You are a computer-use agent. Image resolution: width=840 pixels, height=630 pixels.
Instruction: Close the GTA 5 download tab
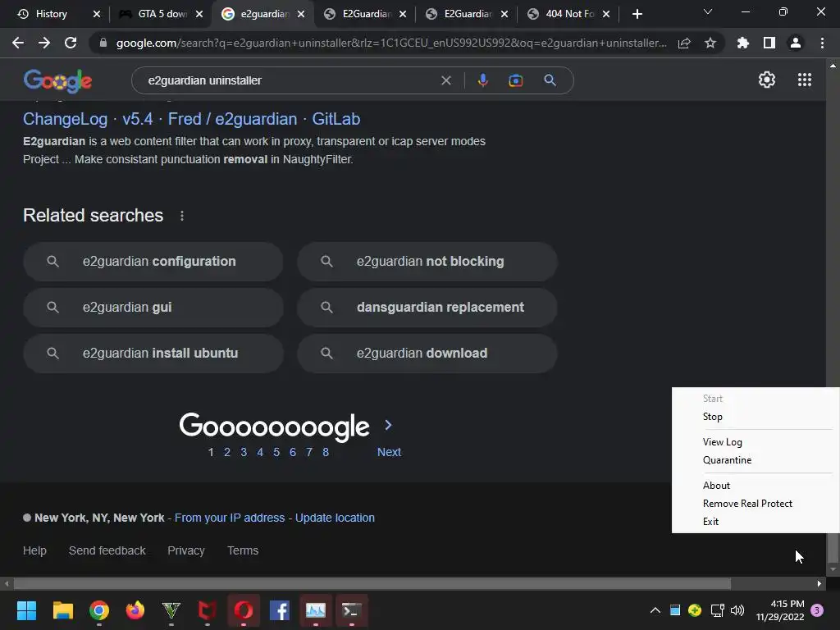[199, 14]
